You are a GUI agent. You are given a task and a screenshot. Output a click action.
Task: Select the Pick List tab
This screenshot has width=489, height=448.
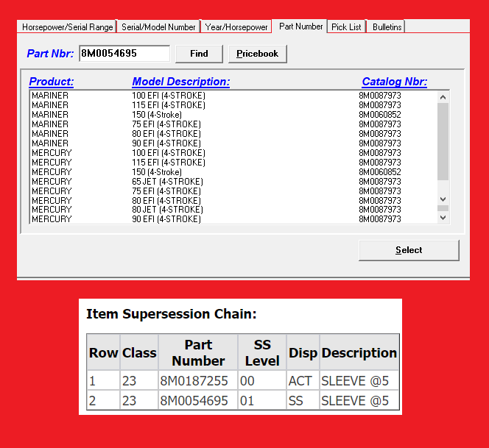pyautogui.click(x=346, y=27)
